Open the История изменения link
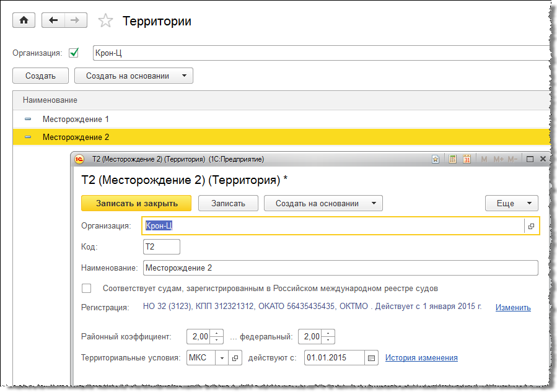Image resolution: width=557 pixels, height=392 pixels. click(421, 358)
